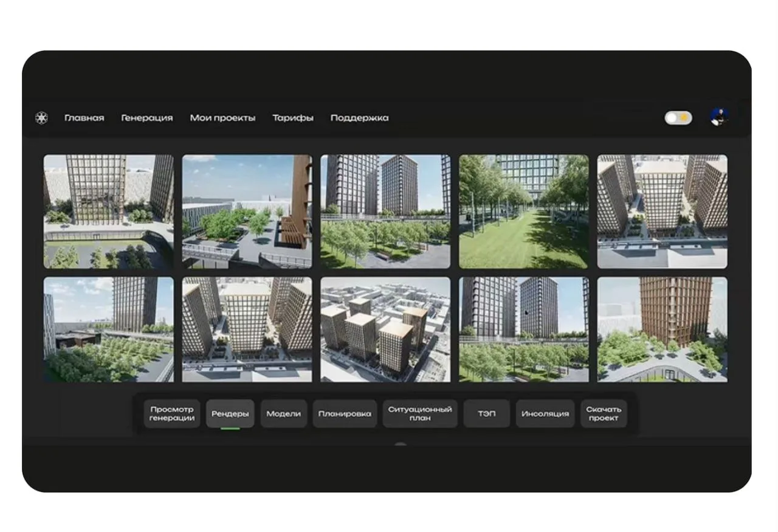Open the brown tower render in bottom-right
The height and width of the screenshot is (532, 778).
click(662, 330)
